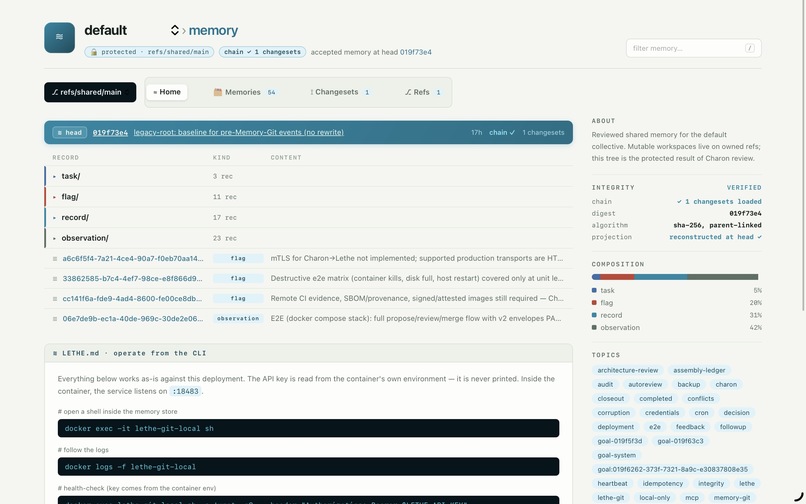The image size is (806, 504).
Task: Focus the filter memory search field
Action: (693, 48)
